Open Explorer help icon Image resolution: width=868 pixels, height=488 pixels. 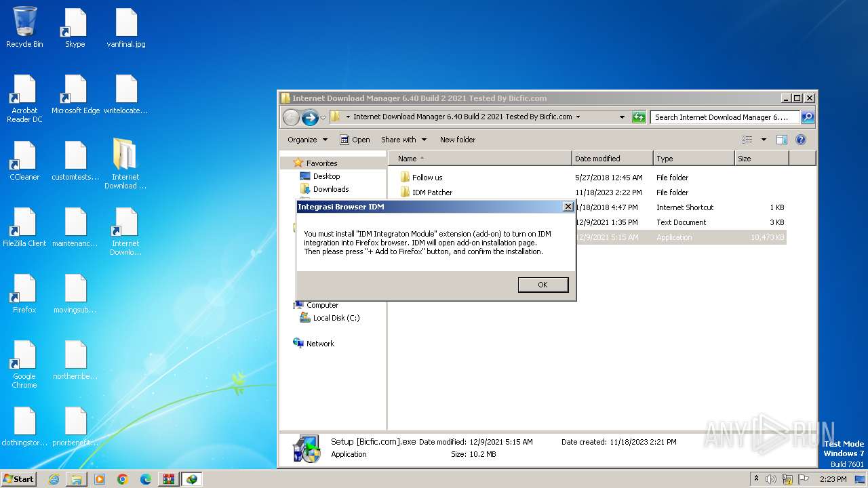point(801,140)
